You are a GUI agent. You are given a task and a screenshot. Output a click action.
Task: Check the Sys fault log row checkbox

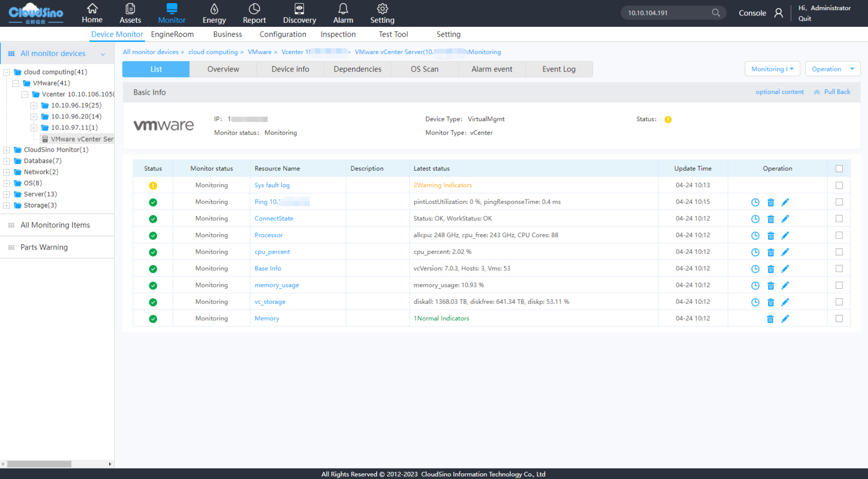[x=839, y=185]
